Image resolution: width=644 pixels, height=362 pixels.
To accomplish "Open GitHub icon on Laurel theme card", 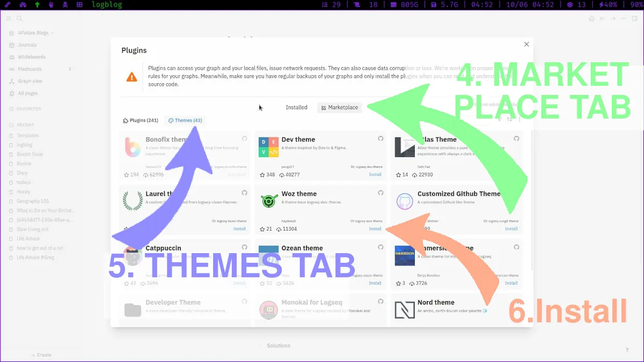I will pos(244,193).
